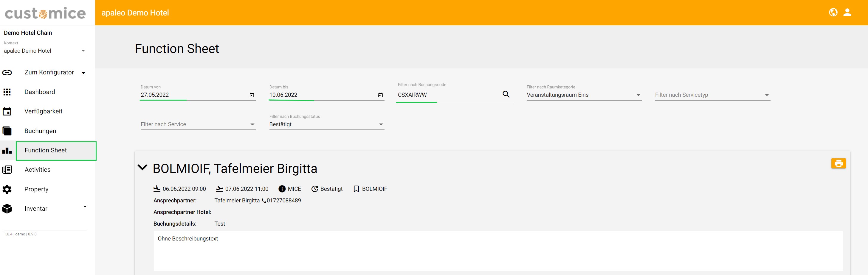The width and height of the screenshot is (868, 275).
Task: Print the BOLMIOIF function sheet
Action: click(x=838, y=164)
